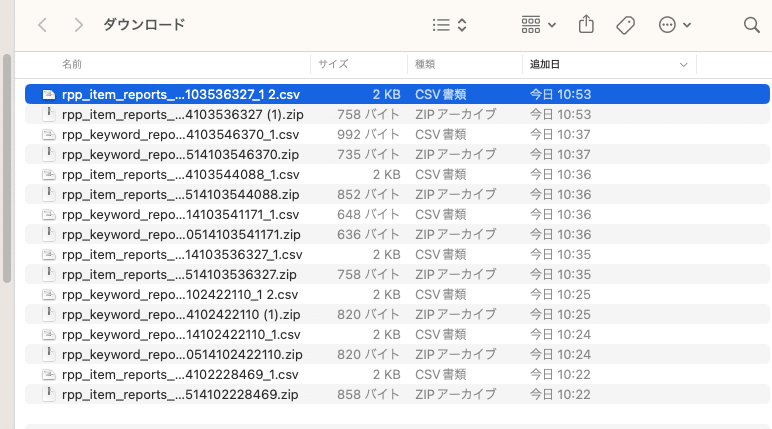772x429 pixels.
Task: Click CSV icon of rpp_keyword_repo...4103546370_1.csv
Action: coord(48,134)
